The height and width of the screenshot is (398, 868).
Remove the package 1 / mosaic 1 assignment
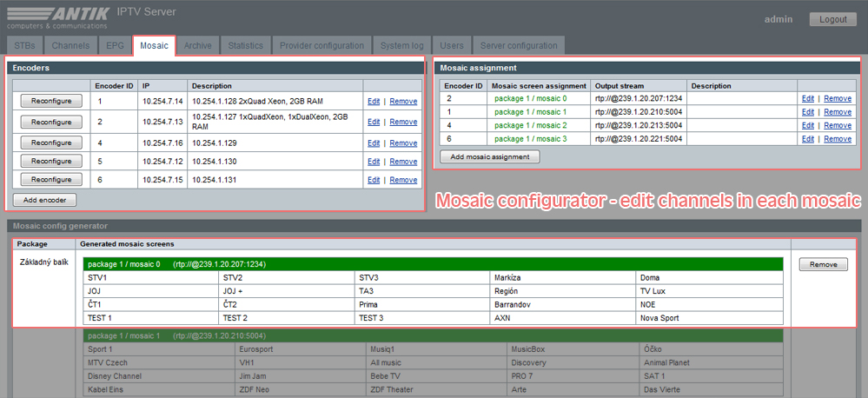pos(838,112)
